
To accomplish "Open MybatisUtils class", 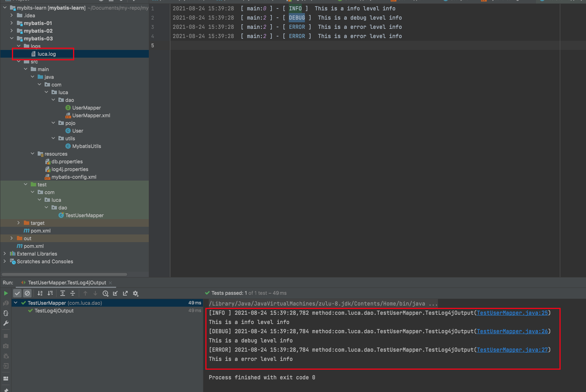I will tap(87, 146).
